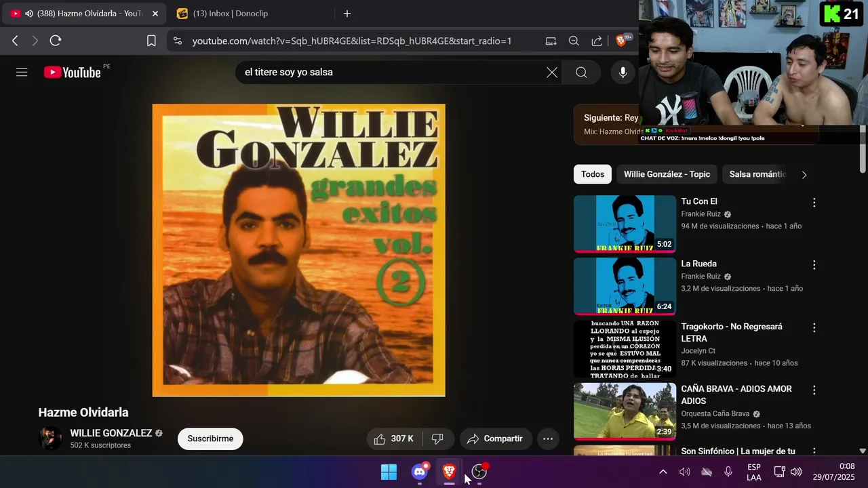This screenshot has height=488, width=868.
Task: Open network and volume quick settings
Action: (x=787, y=472)
